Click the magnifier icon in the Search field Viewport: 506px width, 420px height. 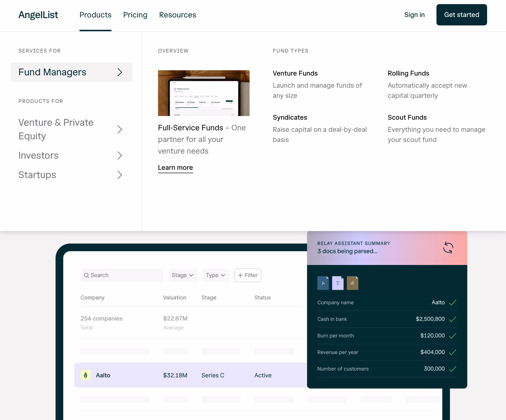[86, 275]
